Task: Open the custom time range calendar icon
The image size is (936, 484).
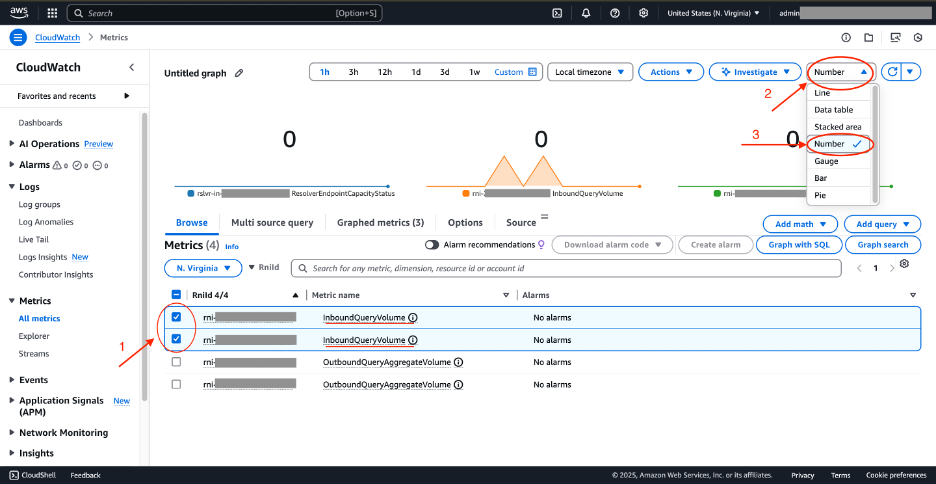Action: point(533,72)
